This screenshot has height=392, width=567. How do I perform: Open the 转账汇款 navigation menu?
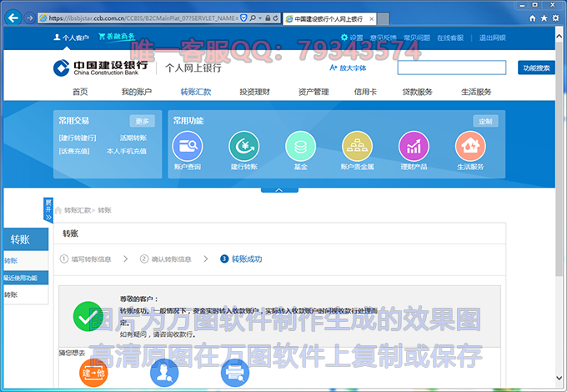196,92
